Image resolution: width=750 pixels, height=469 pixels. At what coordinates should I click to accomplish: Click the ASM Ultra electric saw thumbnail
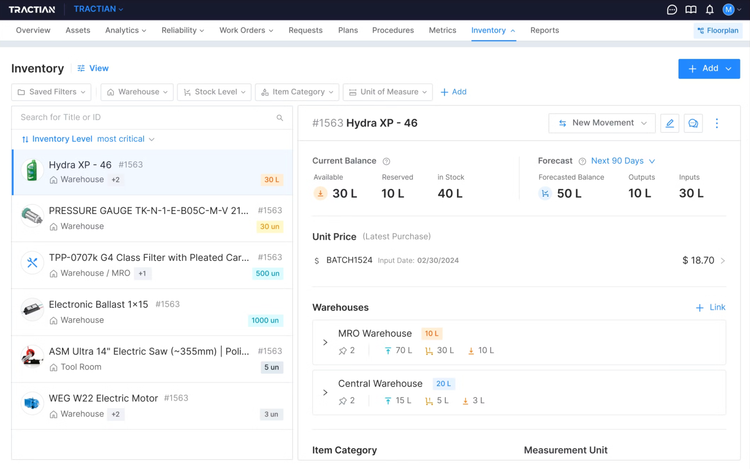[32, 356]
